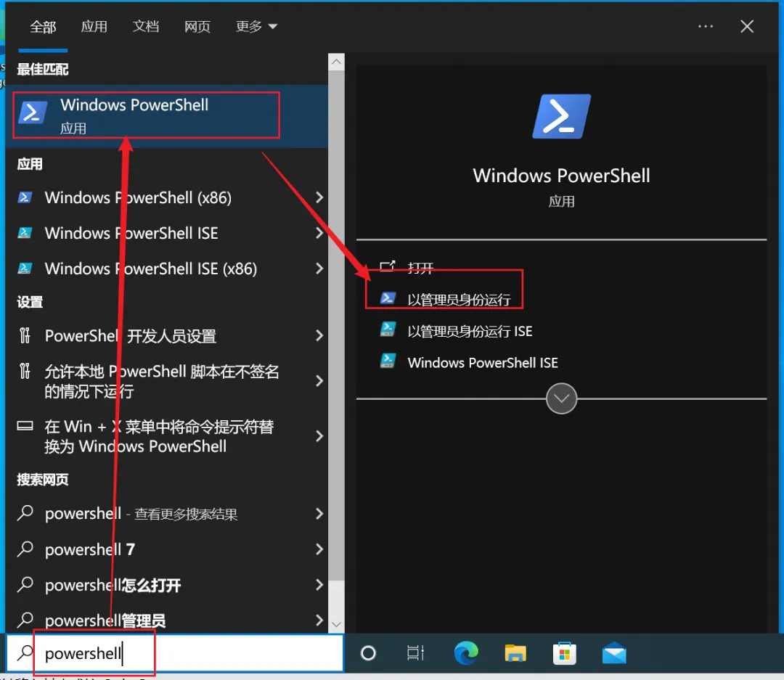
Task: Expand Windows PowerShell ISE (x86) arrow
Action: (x=319, y=269)
